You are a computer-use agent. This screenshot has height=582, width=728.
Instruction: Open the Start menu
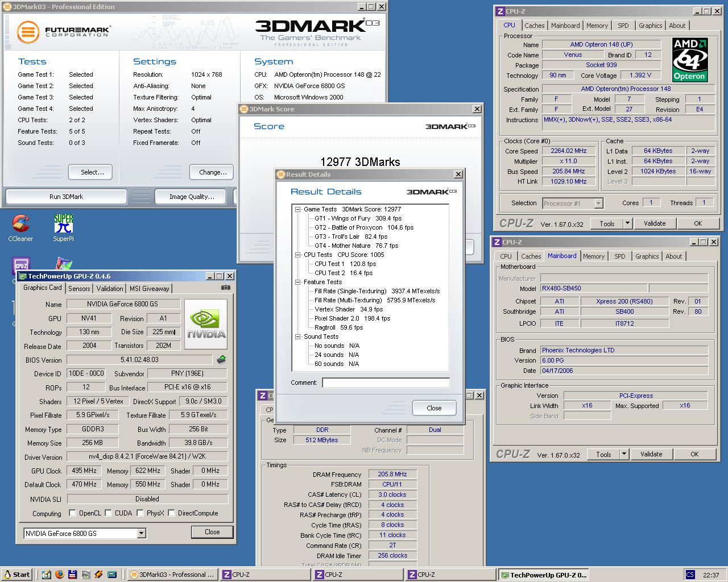16,575
